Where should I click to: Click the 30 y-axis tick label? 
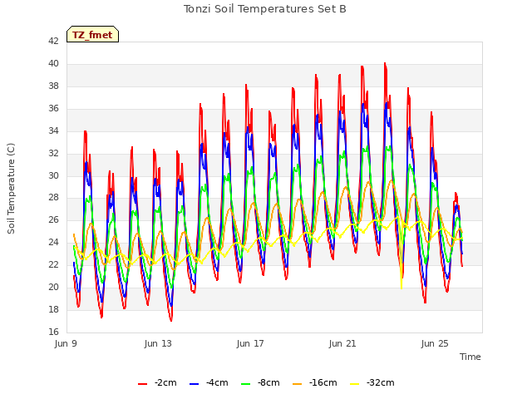(x=53, y=175)
